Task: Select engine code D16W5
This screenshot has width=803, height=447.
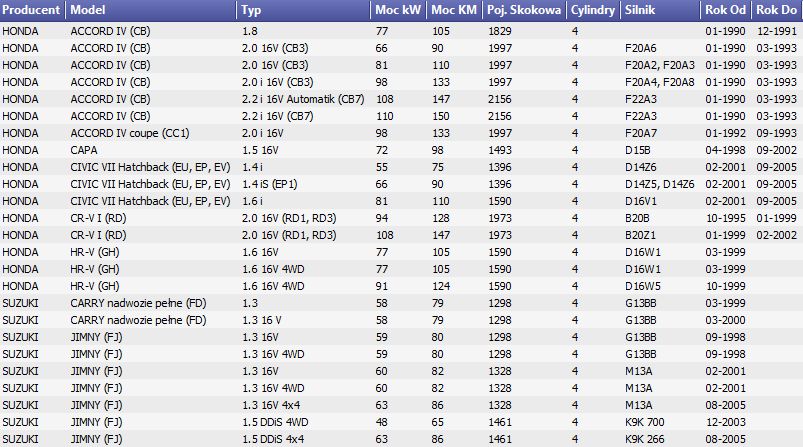Action: tap(643, 286)
